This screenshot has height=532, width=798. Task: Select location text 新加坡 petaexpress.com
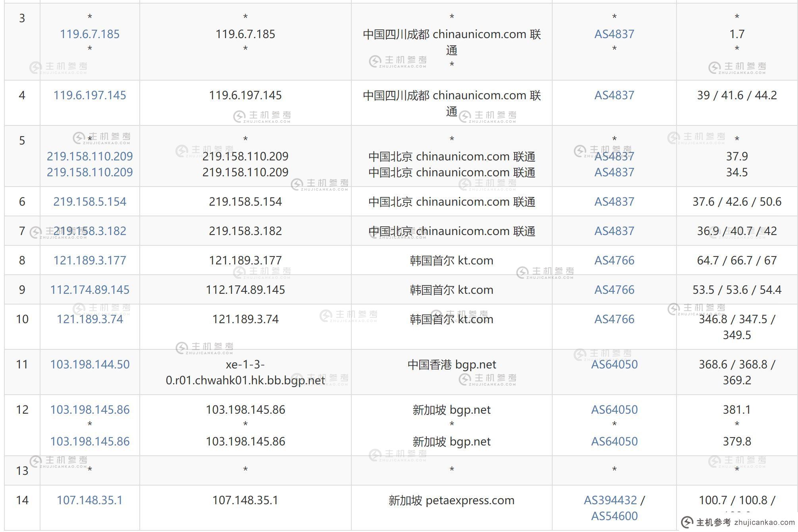tap(452, 500)
